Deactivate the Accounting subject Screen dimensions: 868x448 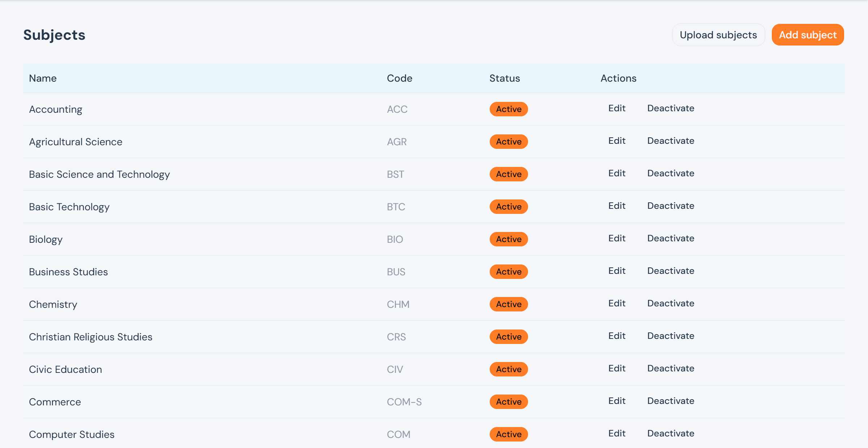[671, 108]
